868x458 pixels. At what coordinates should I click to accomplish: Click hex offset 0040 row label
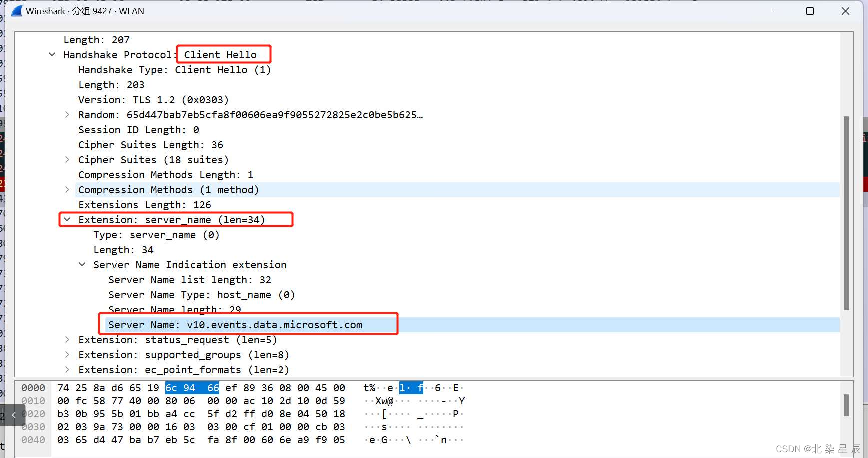33,440
